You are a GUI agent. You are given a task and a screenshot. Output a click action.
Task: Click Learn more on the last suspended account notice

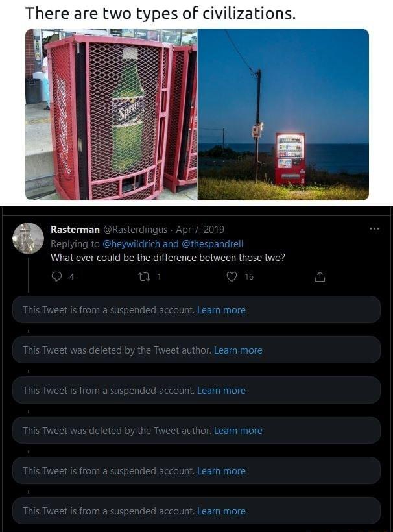click(x=222, y=511)
